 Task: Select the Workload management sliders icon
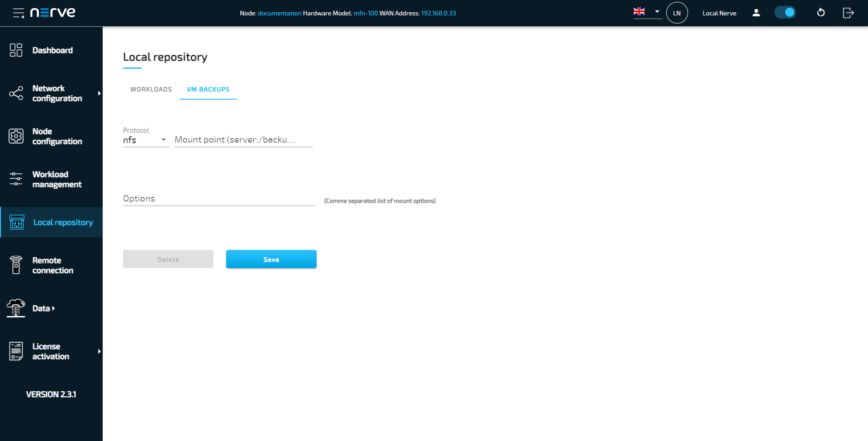click(x=16, y=179)
